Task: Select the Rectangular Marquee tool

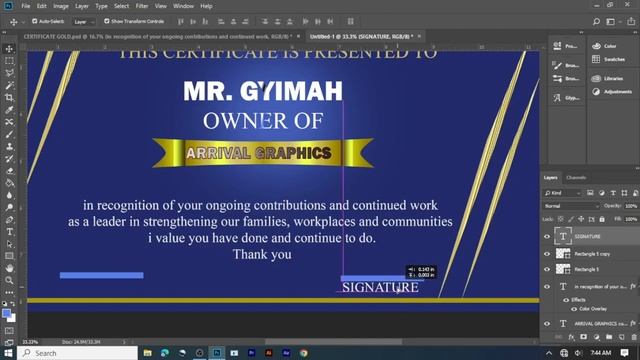Action: (9, 61)
